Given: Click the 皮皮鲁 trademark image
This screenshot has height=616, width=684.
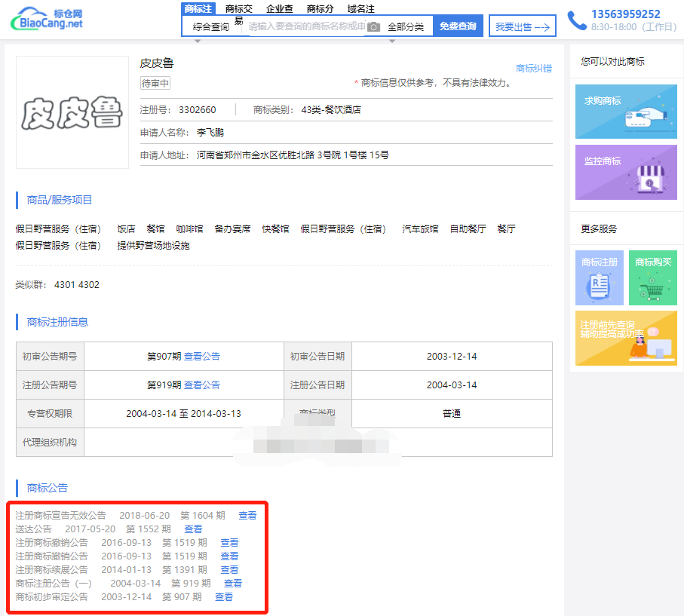Looking at the screenshot, I should point(72,112).
